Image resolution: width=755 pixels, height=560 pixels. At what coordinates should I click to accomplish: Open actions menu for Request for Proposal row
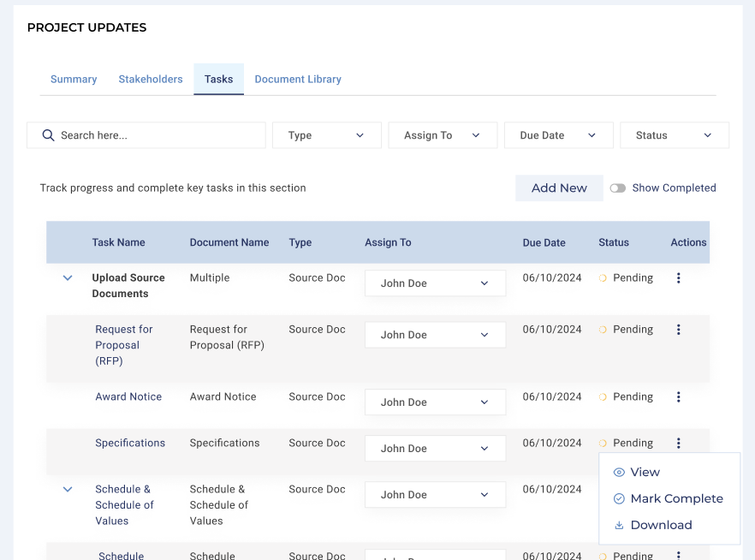coord(678,330)
